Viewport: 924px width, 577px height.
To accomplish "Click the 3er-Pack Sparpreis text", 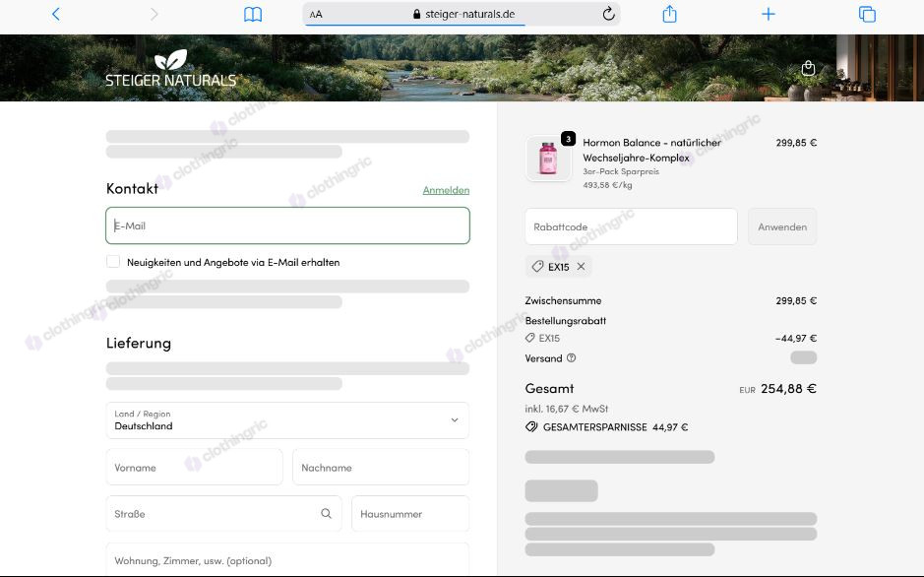I will pos(621,171).
